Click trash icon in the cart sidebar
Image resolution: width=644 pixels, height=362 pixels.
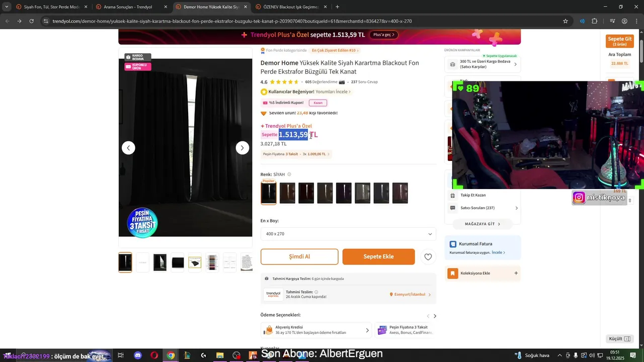pyautogui.click(x=629, y=201)
